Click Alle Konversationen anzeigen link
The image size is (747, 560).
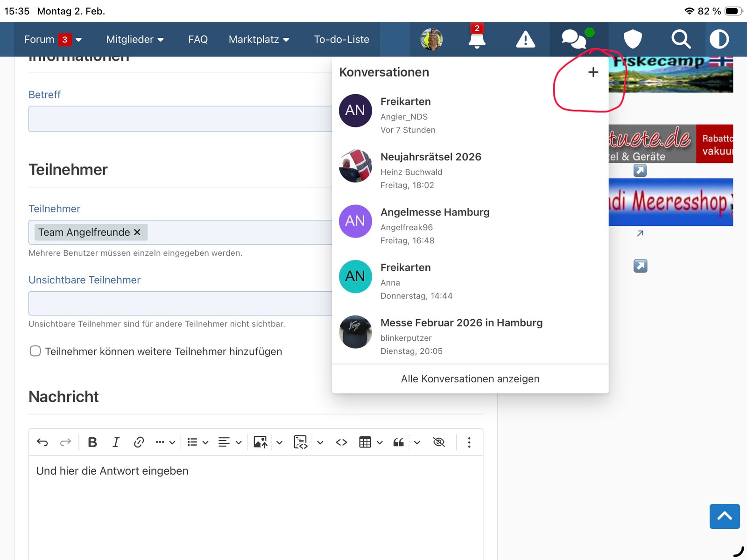click(x=470, y=378)
